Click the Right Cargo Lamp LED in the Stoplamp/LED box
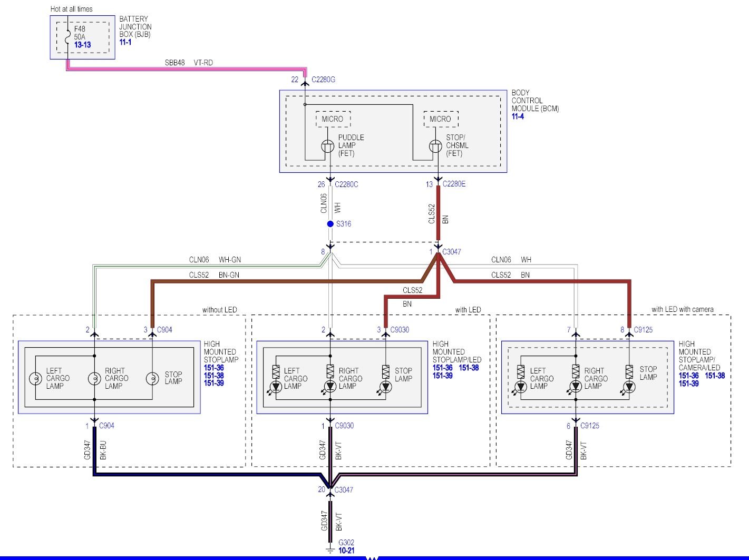This screenshot has width=749, height=560. pos(330,387)
